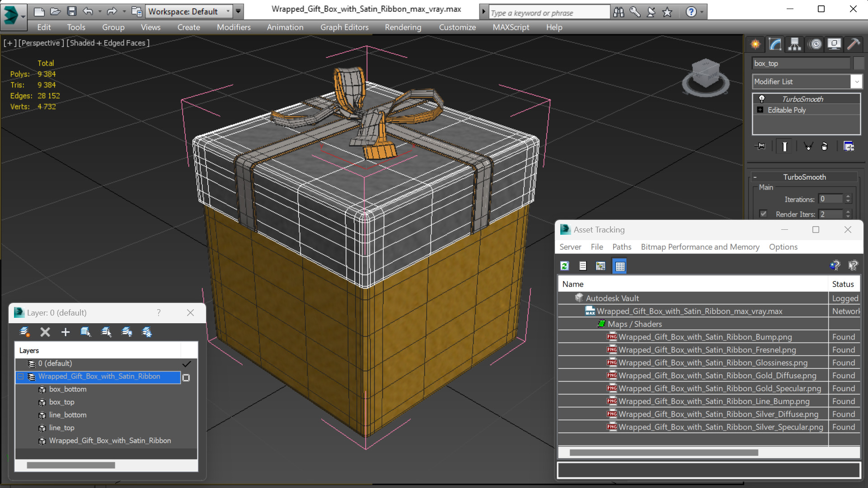Viewport: 868px width, 488px height.
Task: Click the Create New Layer icon
Action: point(25,332)
